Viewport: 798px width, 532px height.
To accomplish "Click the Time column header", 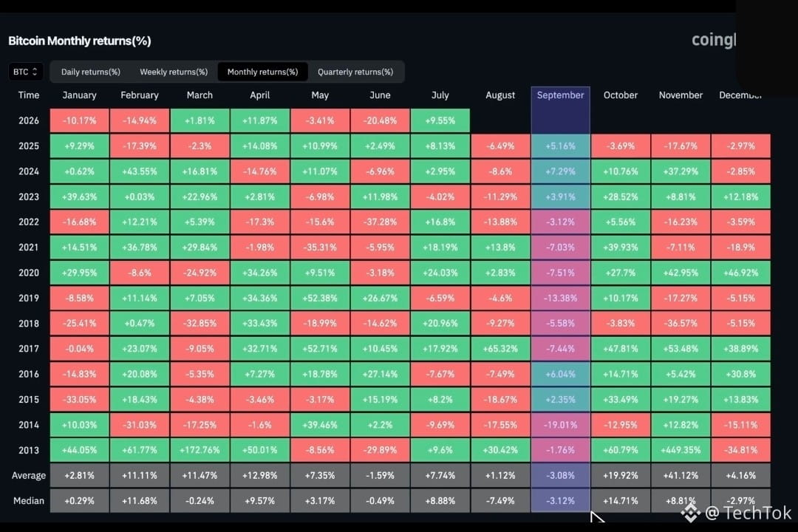I will [x=29, y=95].
